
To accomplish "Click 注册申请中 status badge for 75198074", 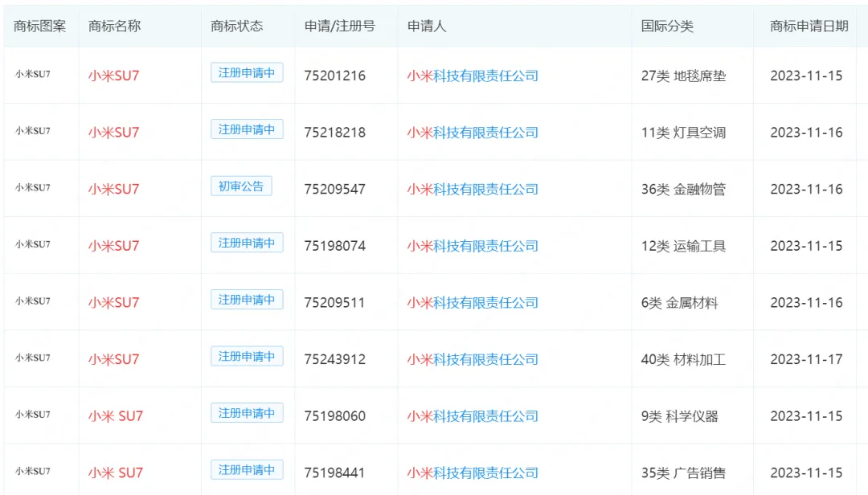I will click(x=247, y=243).
